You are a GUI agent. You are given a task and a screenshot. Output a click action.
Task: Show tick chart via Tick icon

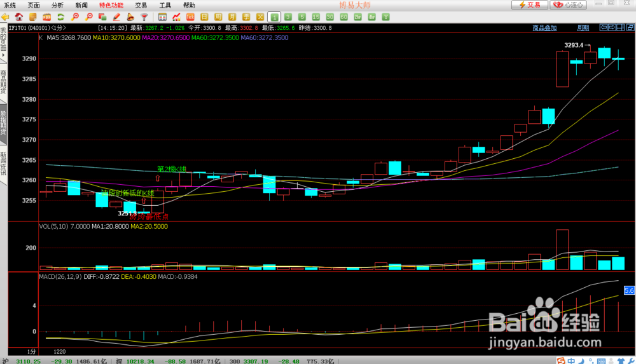[190, 17]
